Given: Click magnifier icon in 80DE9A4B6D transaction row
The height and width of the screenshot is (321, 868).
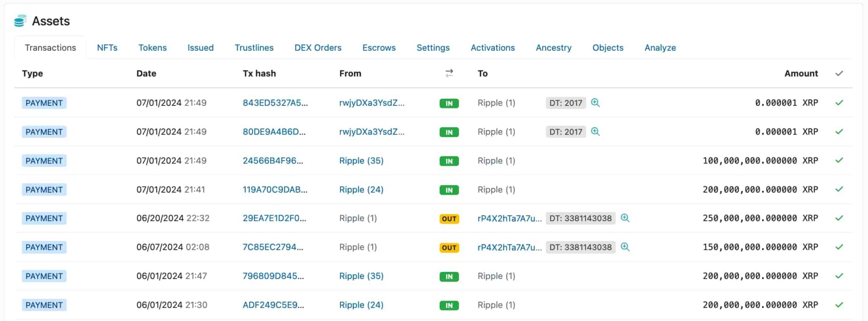Looking at the screenshot, I should tap(595, 132).
